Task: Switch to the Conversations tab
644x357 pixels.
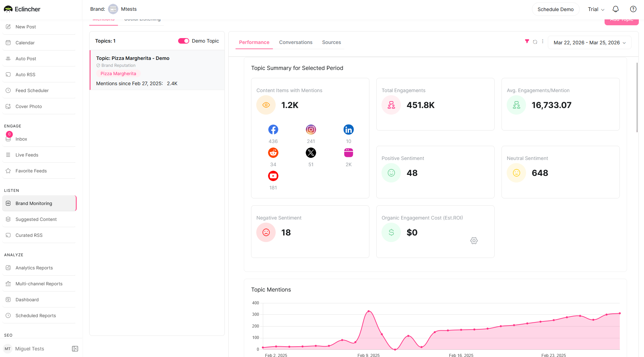Action: (296, 42)
